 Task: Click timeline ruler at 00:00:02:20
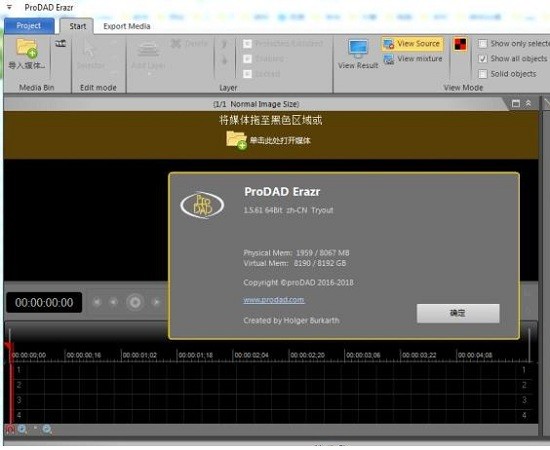(307, 355)
